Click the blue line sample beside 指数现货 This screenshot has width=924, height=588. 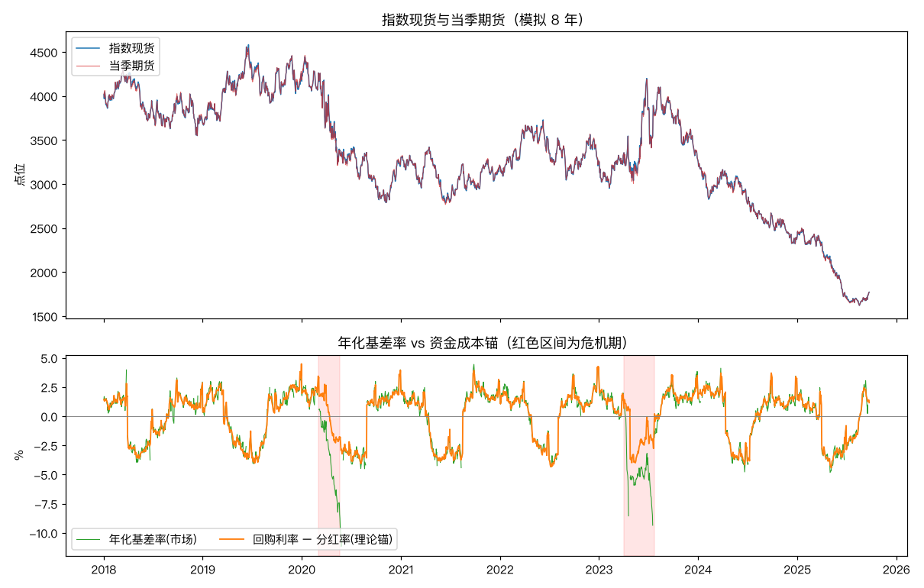pos(87,48)
